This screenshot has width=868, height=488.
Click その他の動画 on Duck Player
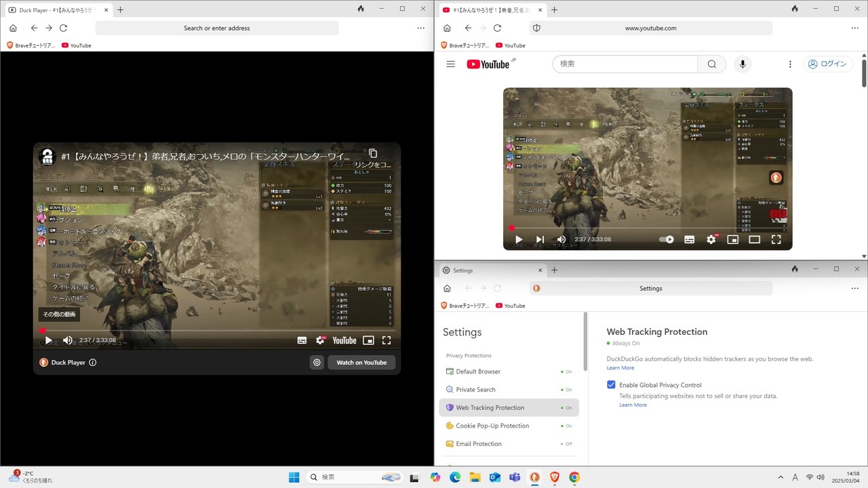click(60, 314)
